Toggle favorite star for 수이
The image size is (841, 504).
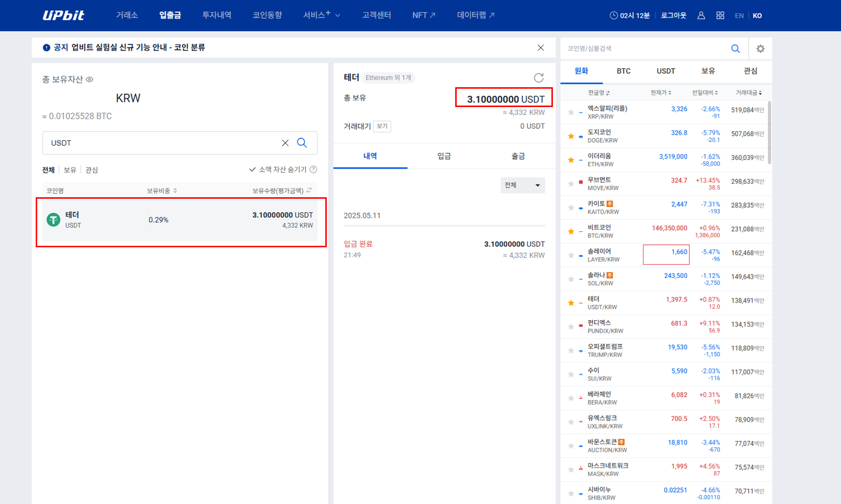coord(571,374)
